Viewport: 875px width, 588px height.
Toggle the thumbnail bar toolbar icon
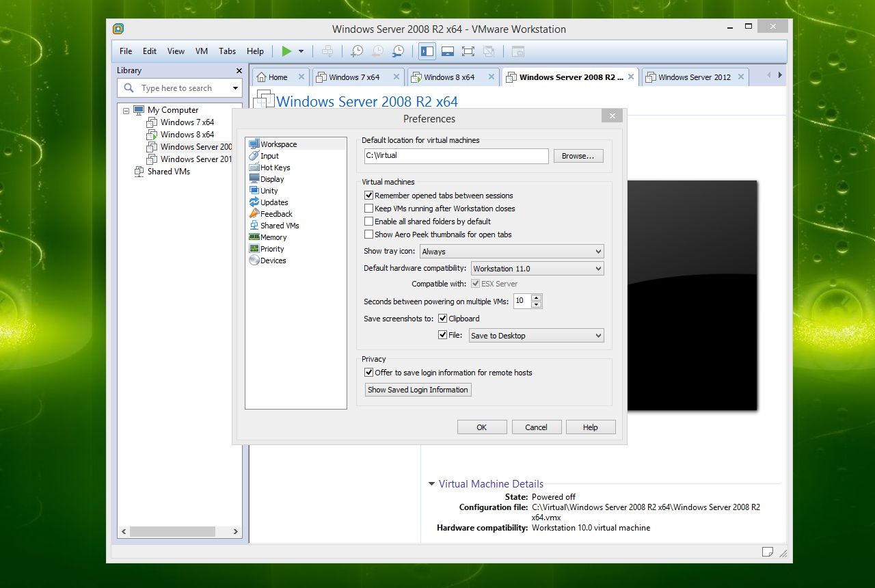(448, 51)
